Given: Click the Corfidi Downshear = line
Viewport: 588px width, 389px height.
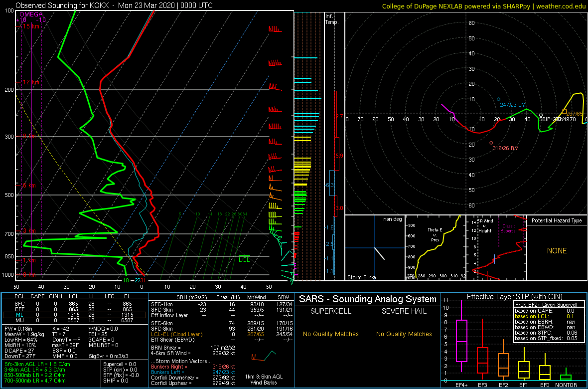Looking at the screenshot, I should (193, 378).
